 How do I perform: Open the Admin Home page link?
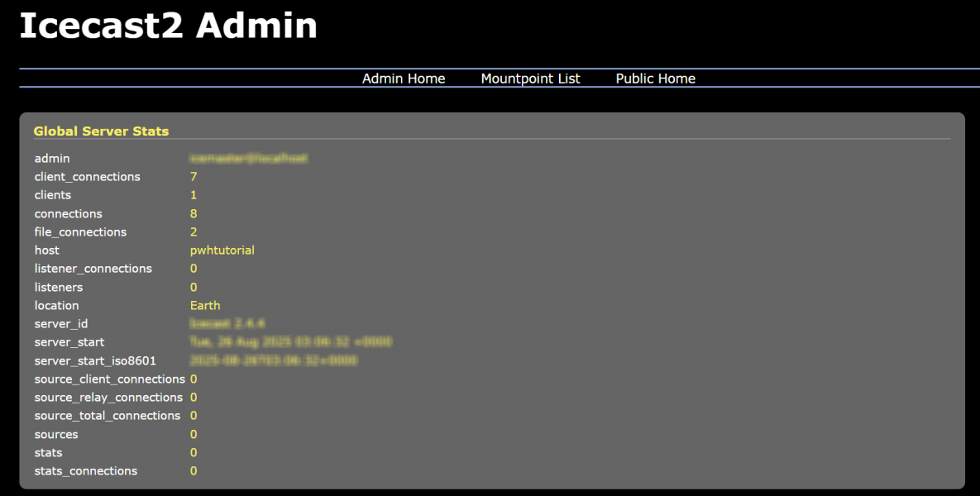404,79
